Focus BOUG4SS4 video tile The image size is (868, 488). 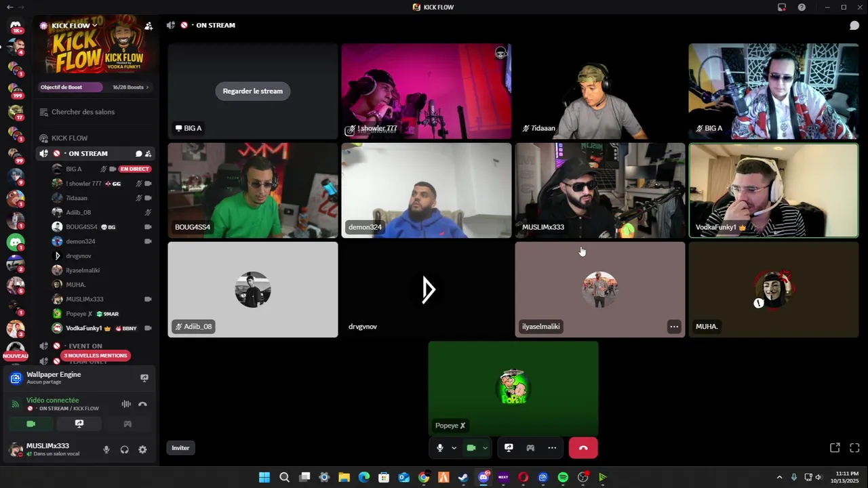pyautogui.click(x=253, y=190)
